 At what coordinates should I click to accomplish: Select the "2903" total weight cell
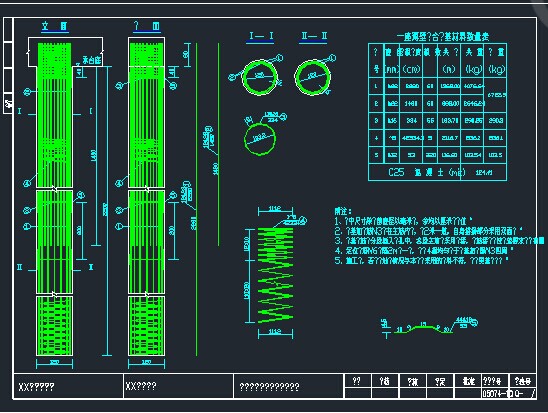click(496, 121)
